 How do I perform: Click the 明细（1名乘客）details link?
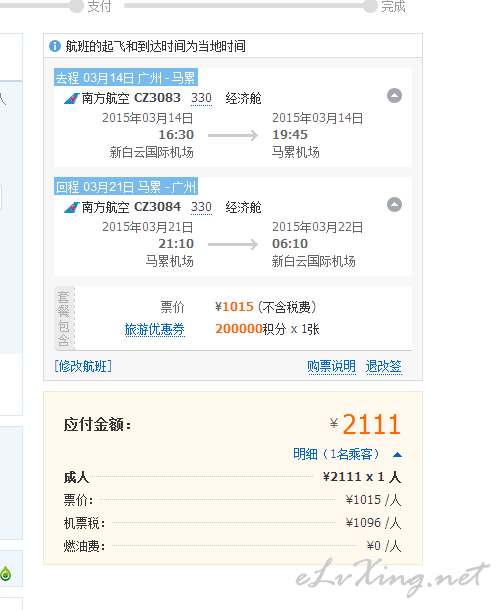[337, 454]
